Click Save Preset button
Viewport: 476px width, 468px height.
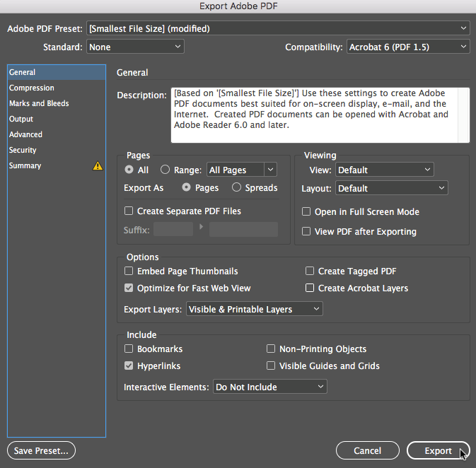41,450
